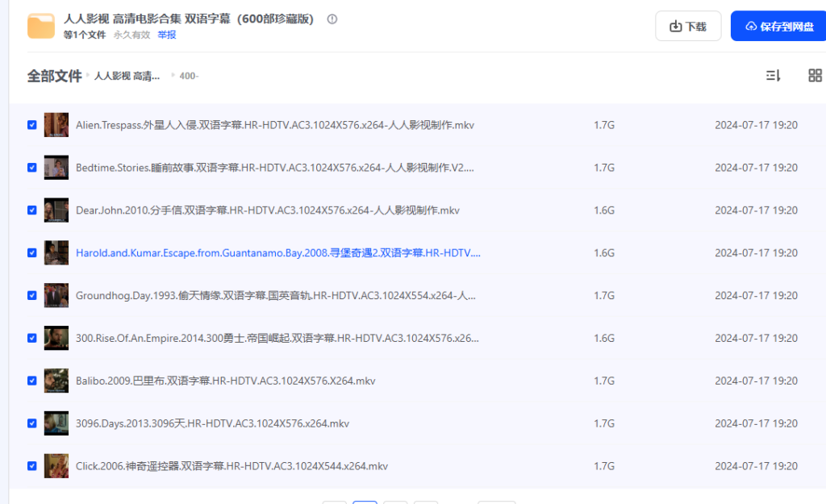The height and width of the screenshot is (504, 826).
Task: Uncheck the Bedtime.Stories file checkbox
Action: coord(32,168)
